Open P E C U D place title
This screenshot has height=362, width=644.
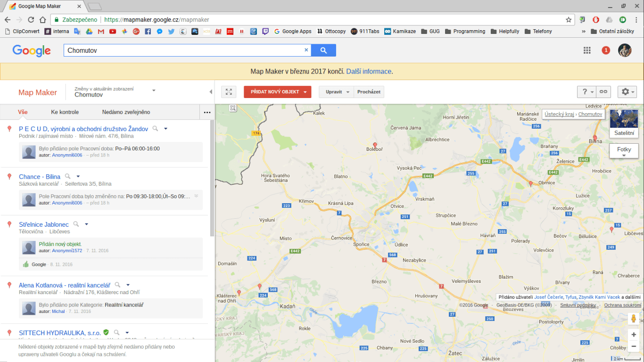click(x=84, y=129)
